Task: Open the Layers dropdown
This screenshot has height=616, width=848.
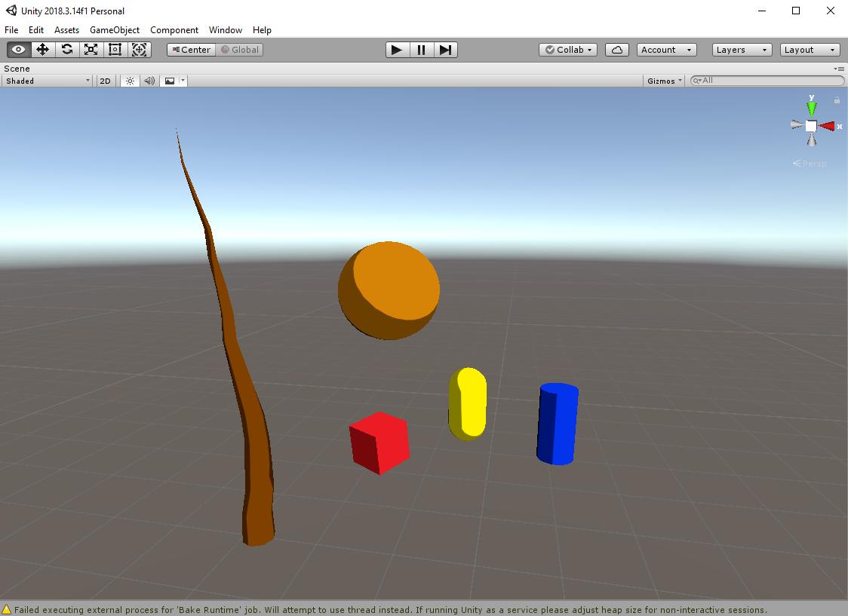Action: pos(742,50)
